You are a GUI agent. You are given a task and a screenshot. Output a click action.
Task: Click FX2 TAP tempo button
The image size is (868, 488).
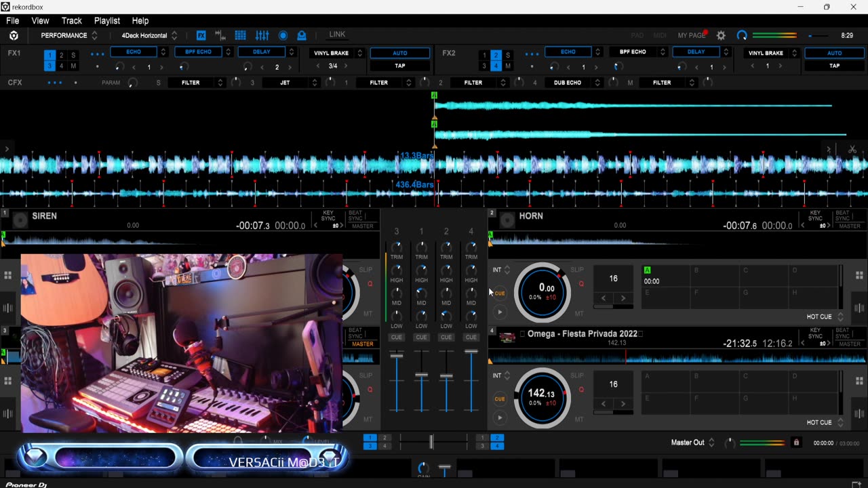(x=834, y=66)
